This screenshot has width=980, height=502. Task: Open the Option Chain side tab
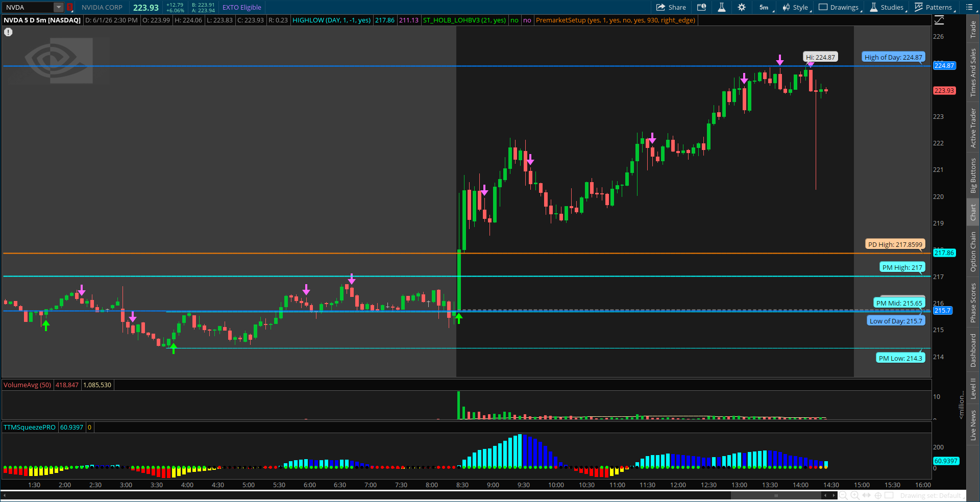point(973,252)
